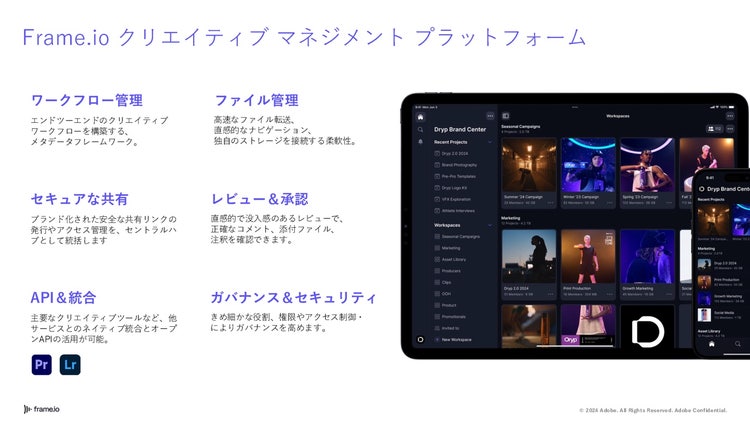The height and width of the screenshot is (422, 750).
Task: Select Product workspace in the sidebar
Action: [446, 305]
